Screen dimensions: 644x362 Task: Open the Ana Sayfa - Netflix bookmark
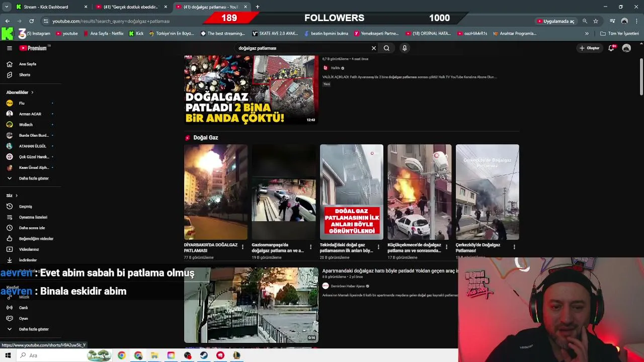coord(104,34)
